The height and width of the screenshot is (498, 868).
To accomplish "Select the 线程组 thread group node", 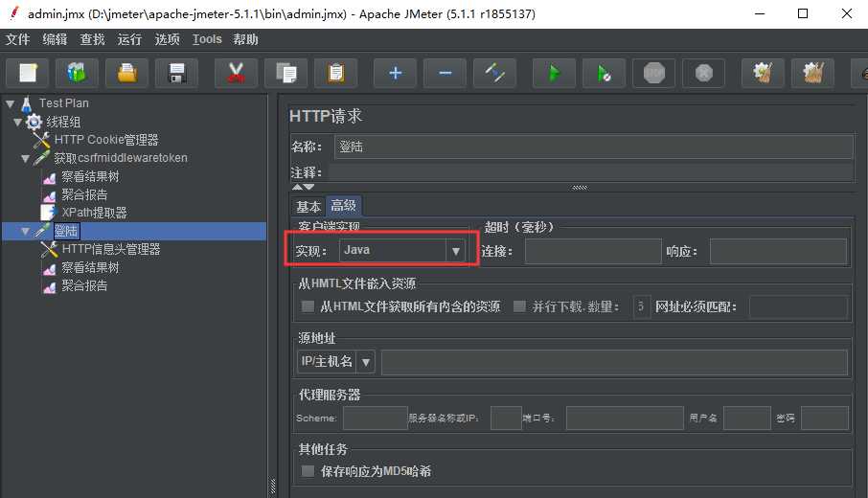I will 63,122.
